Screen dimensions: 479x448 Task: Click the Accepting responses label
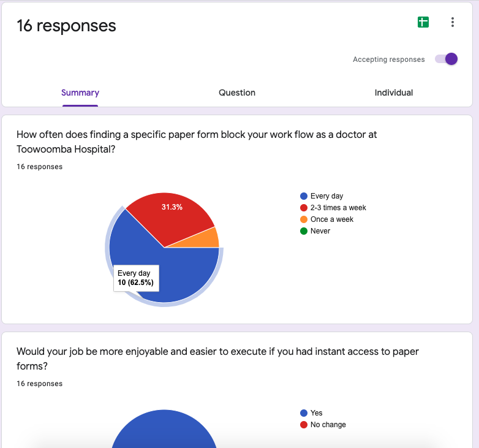point(388,59)
